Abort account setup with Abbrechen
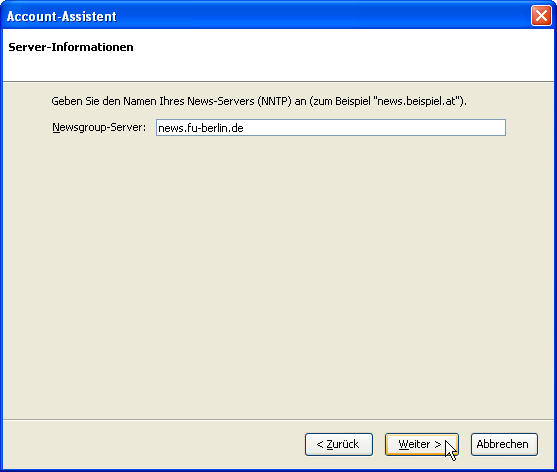 tap(504, 444)
